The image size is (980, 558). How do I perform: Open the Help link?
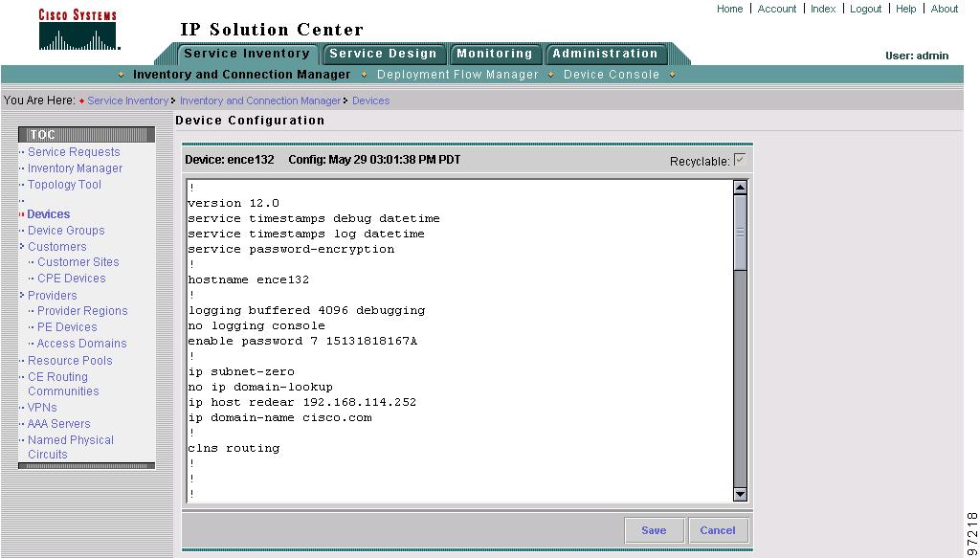coord(905,9)
